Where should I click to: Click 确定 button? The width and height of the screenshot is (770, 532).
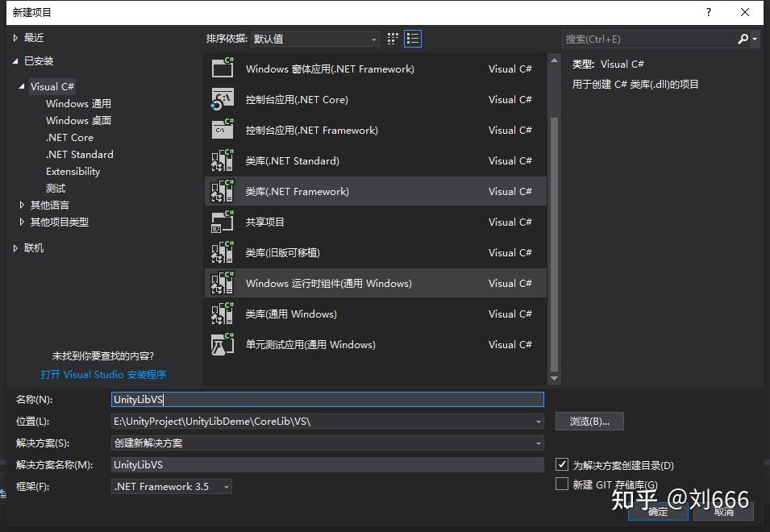pyautogui.click(x=658, y=511)
